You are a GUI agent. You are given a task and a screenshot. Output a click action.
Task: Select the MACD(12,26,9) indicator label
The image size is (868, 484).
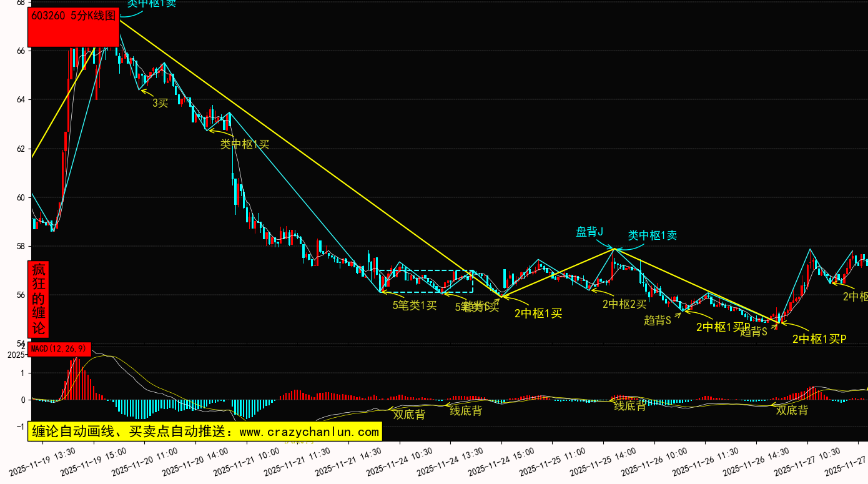tap(59, 348)
